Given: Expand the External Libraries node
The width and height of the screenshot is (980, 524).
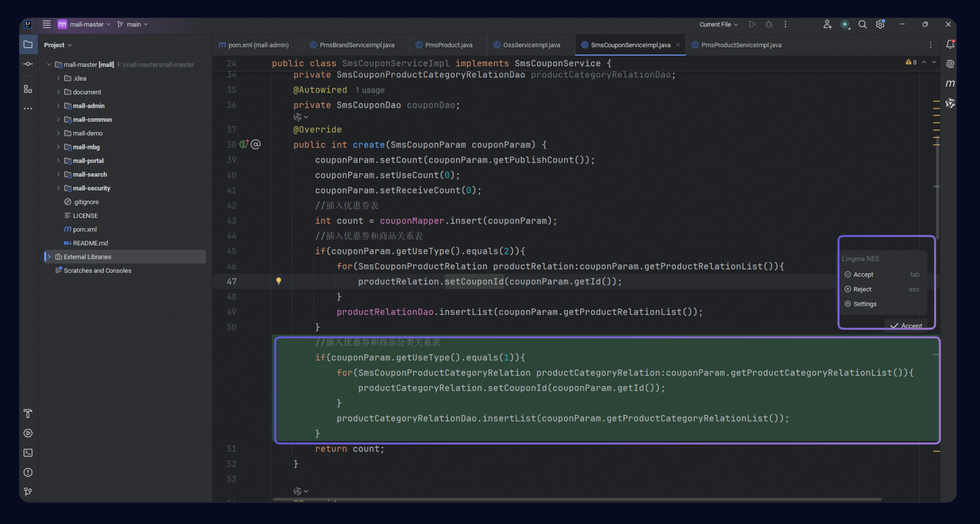Looking at the screenshot, I should 49,257.
